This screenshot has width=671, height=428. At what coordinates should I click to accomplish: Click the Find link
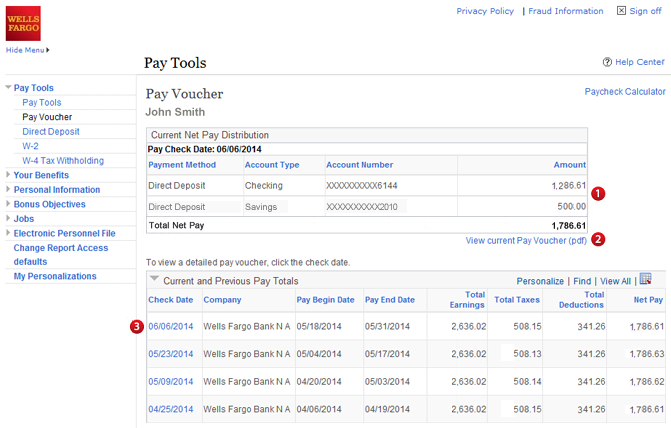pyautogui.click(x=582, y=281)
